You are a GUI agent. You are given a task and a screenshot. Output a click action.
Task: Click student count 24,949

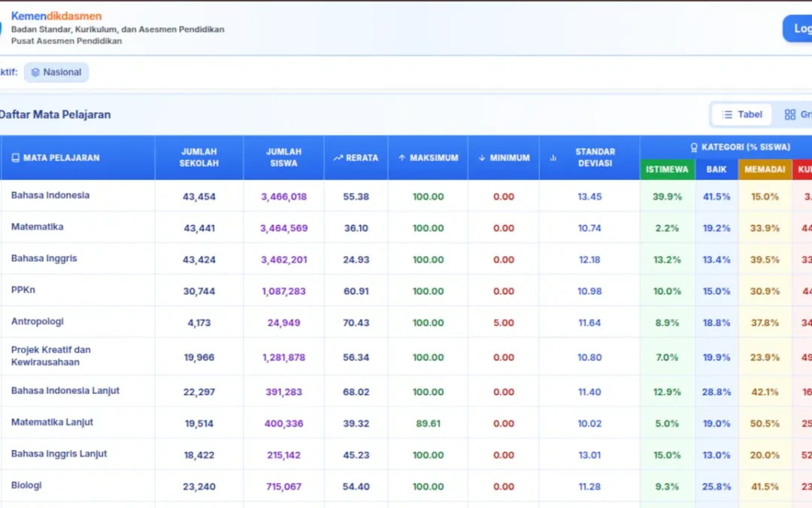[283, 322]
